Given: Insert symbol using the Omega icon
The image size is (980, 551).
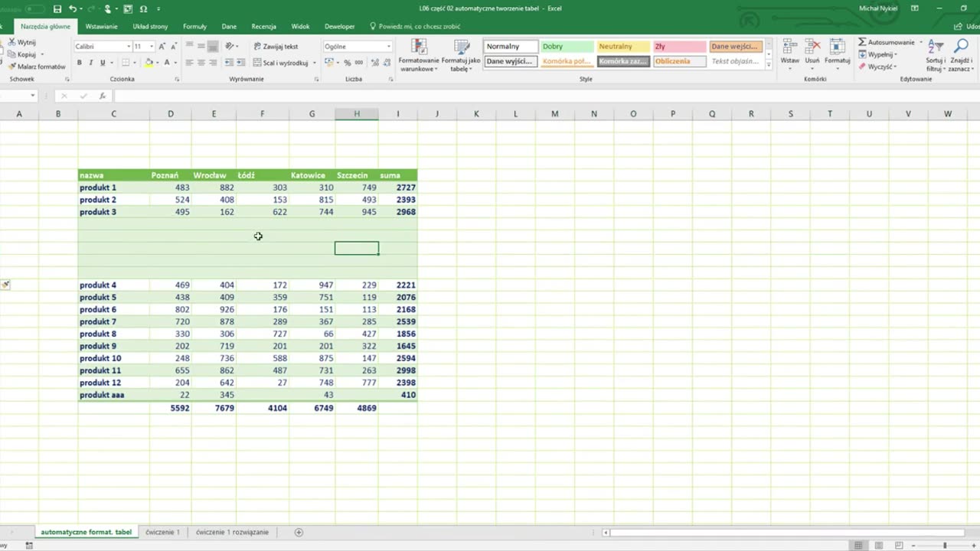Looking at the screenshot, I should (143, 8).
